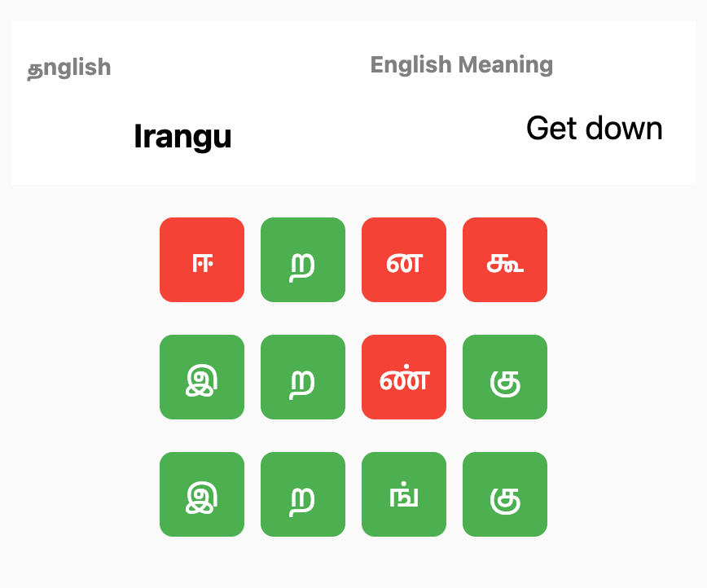Click the green ற tile in the middle row

coord(303,377)
